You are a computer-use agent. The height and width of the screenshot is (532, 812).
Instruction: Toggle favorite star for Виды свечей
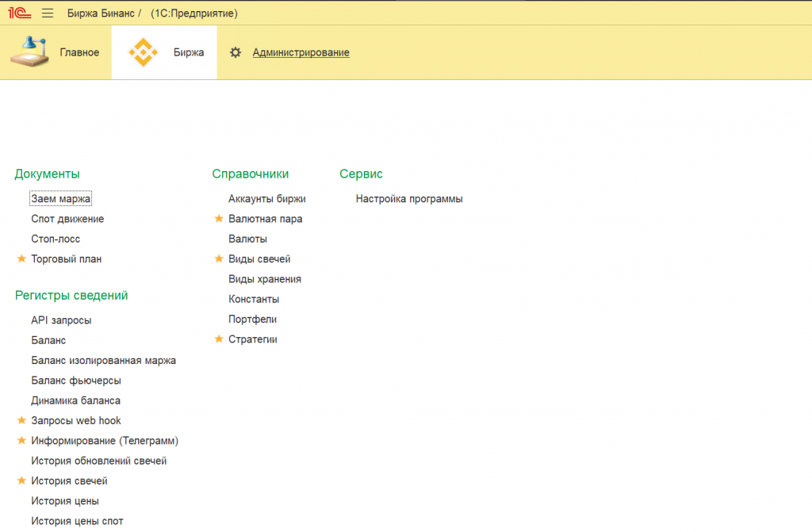point(219,258)
